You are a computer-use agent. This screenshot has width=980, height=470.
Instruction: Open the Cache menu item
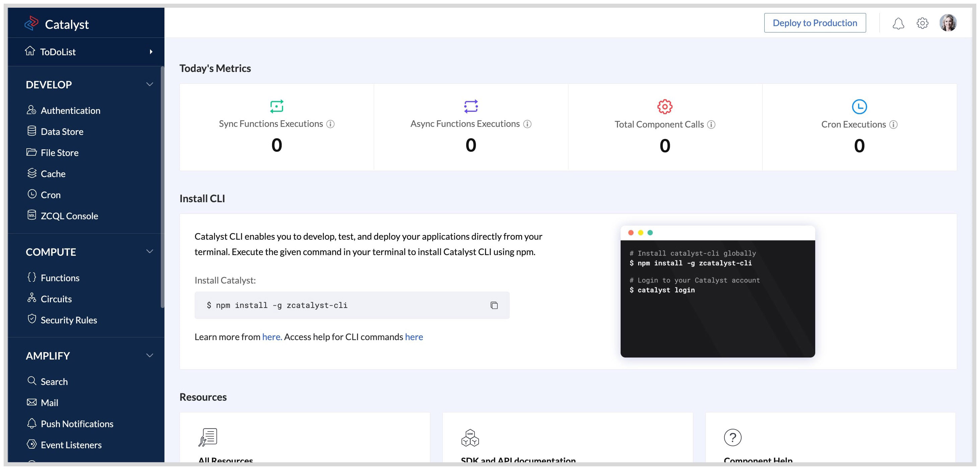[53, 174]
